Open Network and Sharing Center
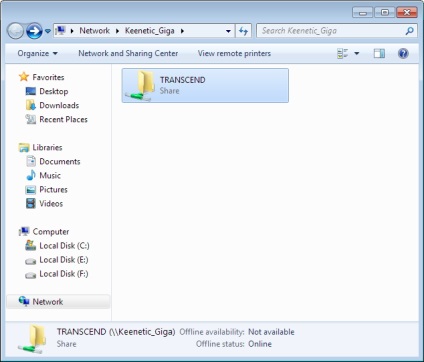 click(128, 53)
